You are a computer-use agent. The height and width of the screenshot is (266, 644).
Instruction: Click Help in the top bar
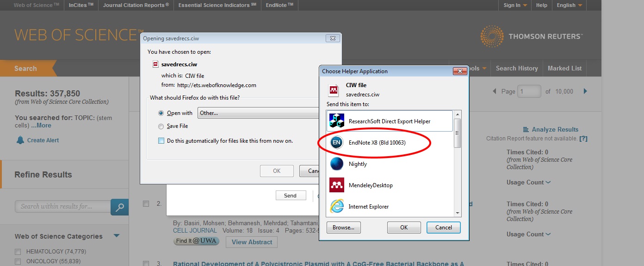tap(541, 5)
